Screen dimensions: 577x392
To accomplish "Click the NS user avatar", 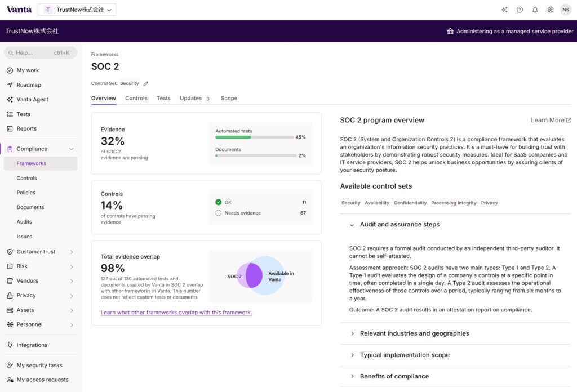I will (x=565, y=10).
